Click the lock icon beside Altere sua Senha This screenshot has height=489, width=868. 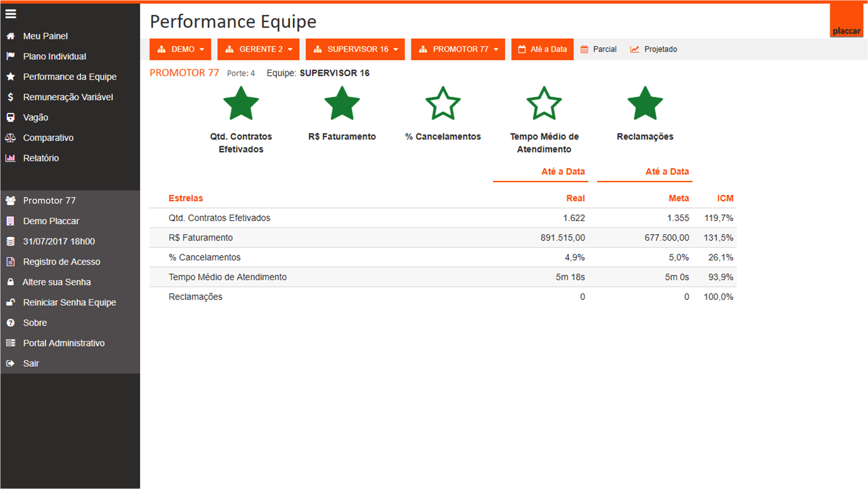11,282
